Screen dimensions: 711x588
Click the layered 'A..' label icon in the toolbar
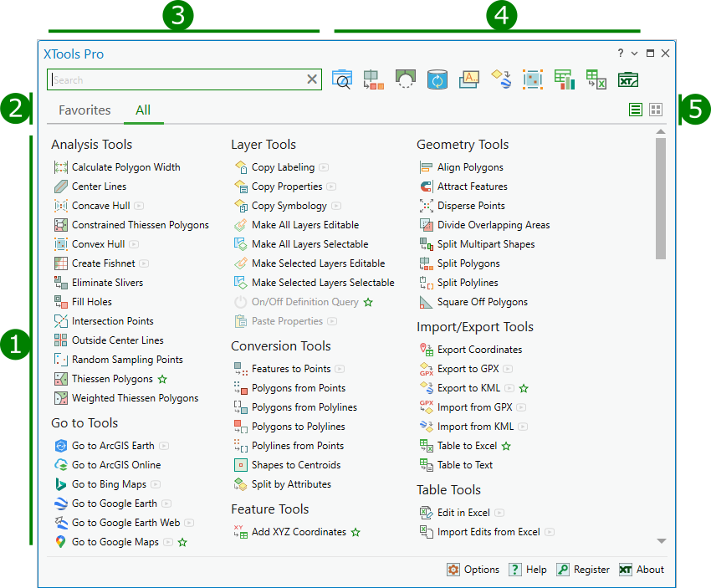(469, 79)
